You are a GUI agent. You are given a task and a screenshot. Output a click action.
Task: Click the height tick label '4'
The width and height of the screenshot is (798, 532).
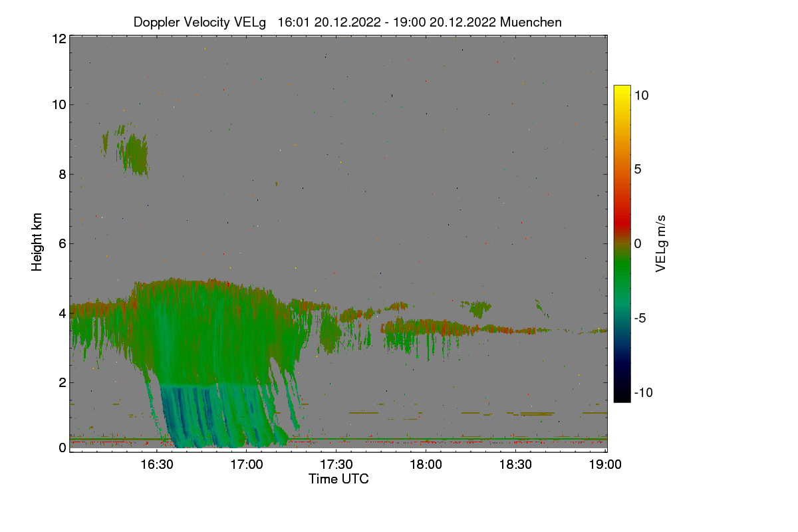pos(63,313)
